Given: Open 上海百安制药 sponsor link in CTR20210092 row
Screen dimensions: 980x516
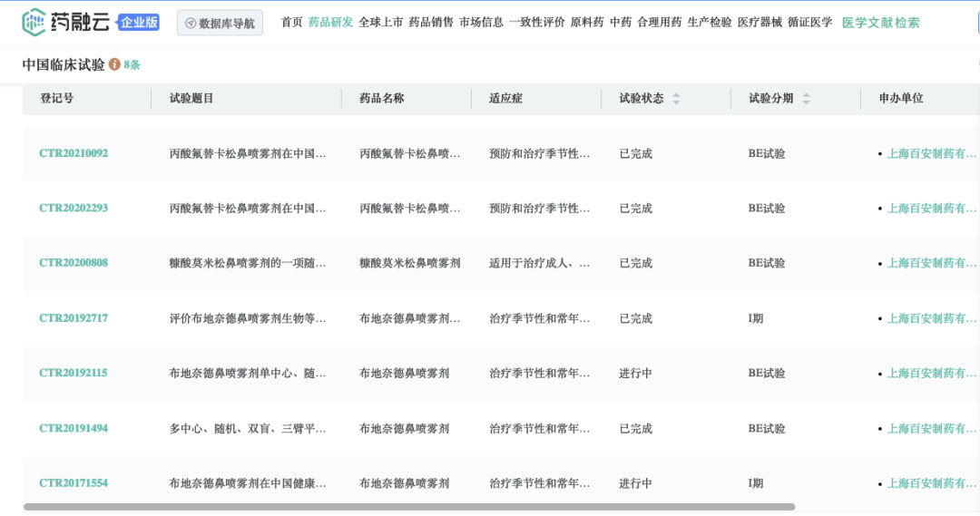Looking at the screenshot, I should click(931, 153).
